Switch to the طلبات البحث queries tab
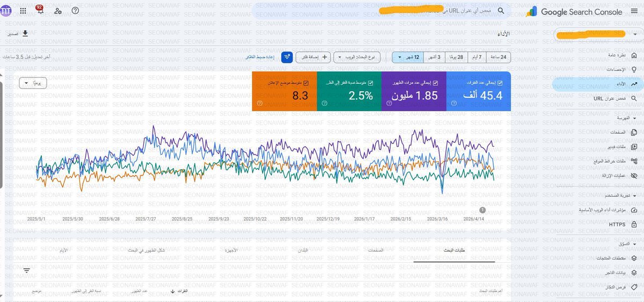This screenshot has height=302, width=644. click(x=454, y=250)
